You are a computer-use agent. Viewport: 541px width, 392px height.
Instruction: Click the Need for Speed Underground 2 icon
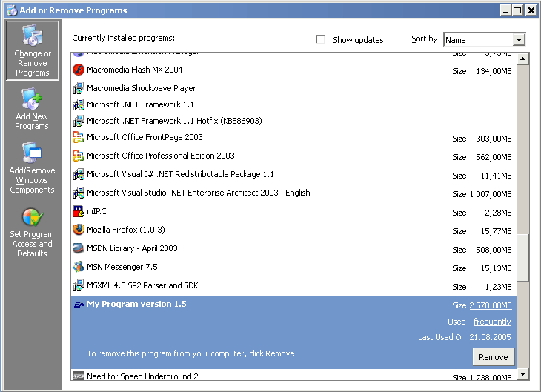pos(79,376)
